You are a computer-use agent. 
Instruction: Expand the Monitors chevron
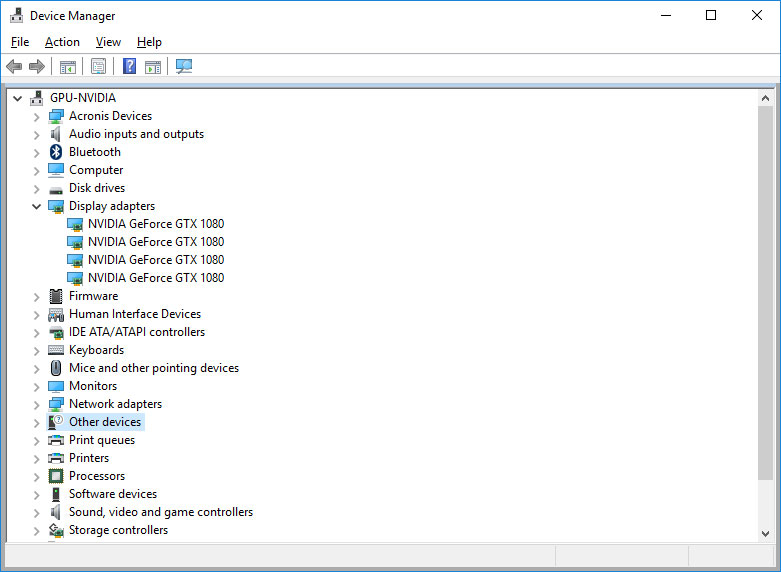pos(36,387)
